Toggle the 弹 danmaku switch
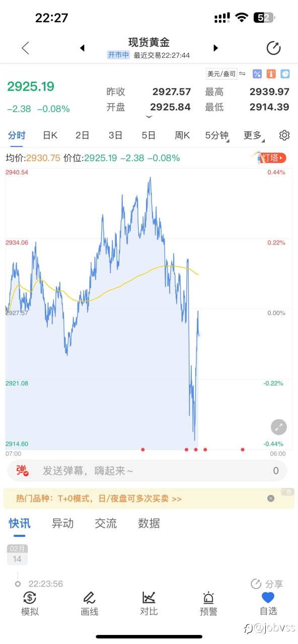The height and width of the screenshot is (644, 298). point(22,471)
